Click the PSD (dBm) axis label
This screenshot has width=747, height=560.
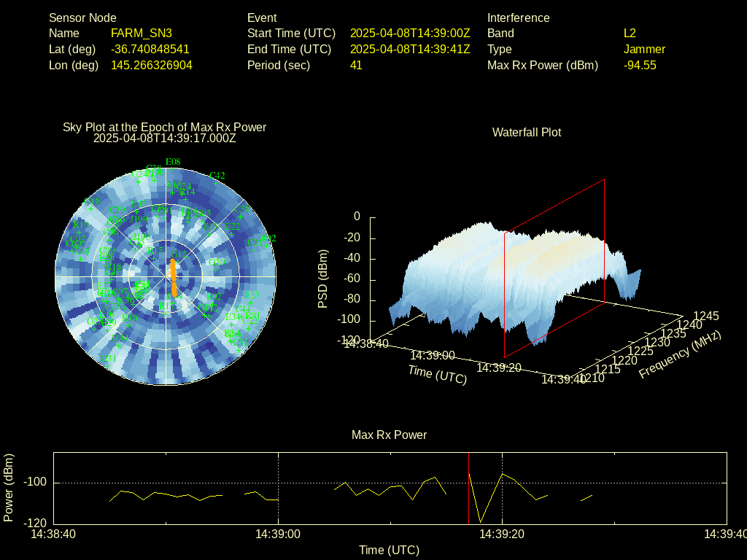323,279
